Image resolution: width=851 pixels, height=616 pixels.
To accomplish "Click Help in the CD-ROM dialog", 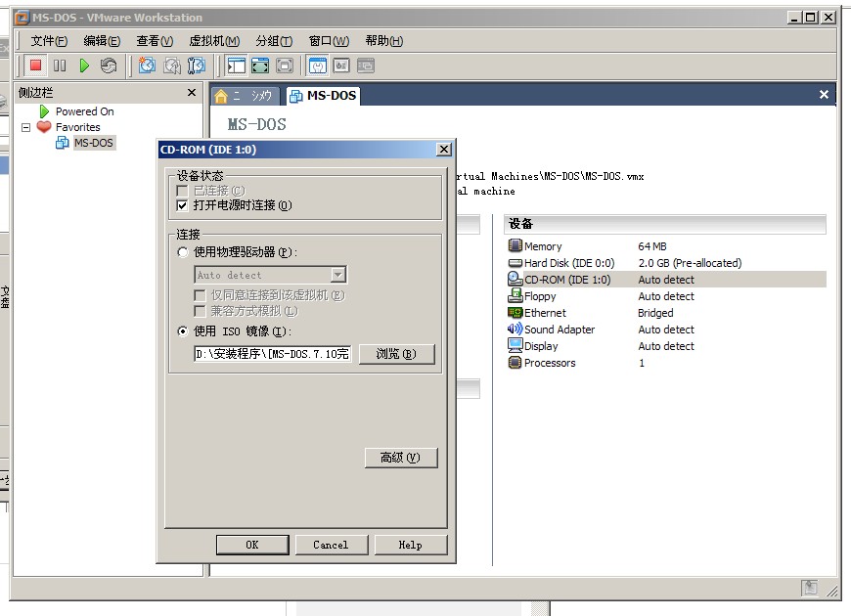I will coord(411,545).
